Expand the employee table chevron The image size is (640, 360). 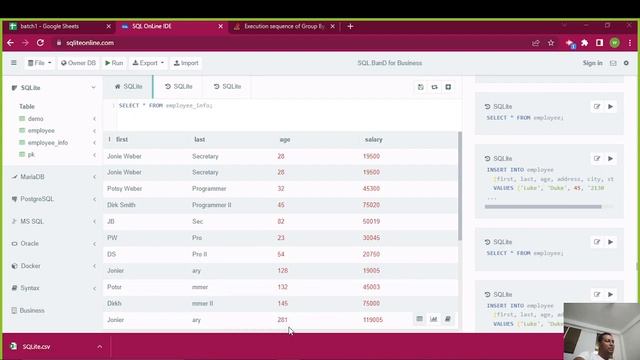94,131
